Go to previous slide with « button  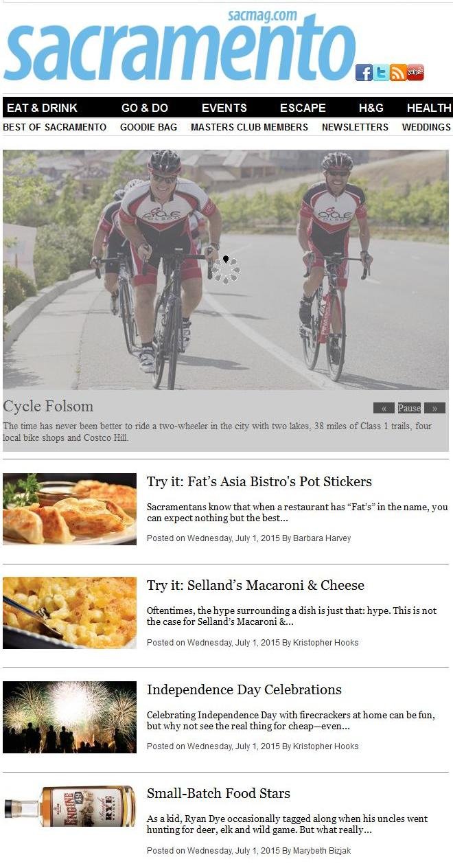[x=384, y=408]
